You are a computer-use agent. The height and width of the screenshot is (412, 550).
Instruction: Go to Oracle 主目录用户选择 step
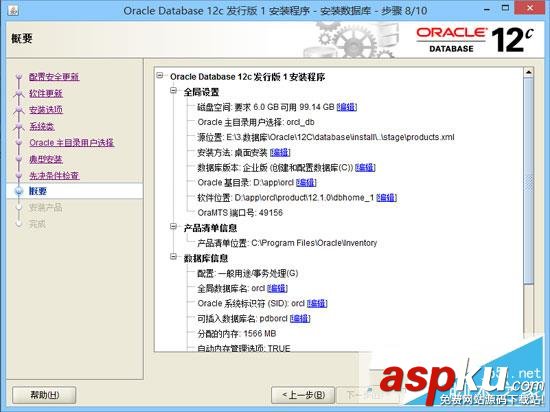tap(72, 143)
